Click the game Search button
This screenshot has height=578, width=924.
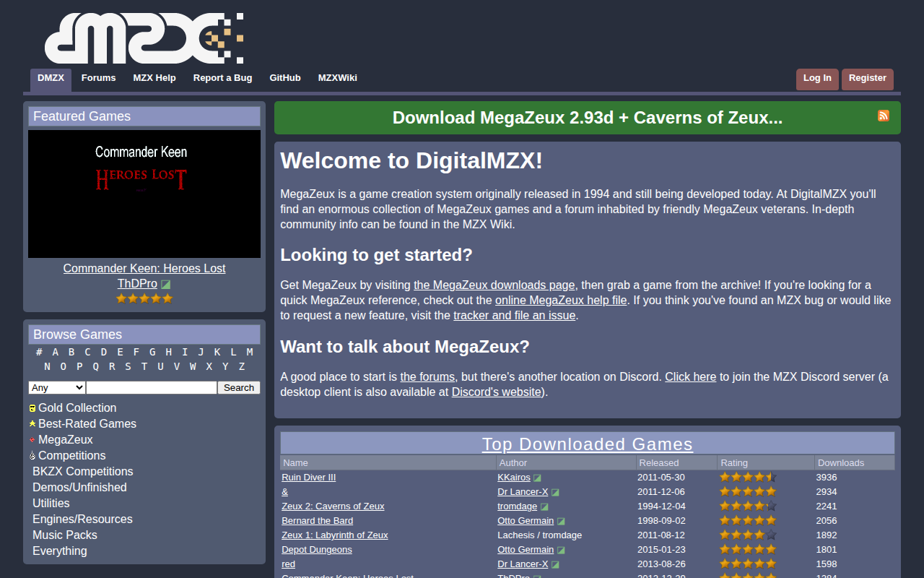pos(239,388)
